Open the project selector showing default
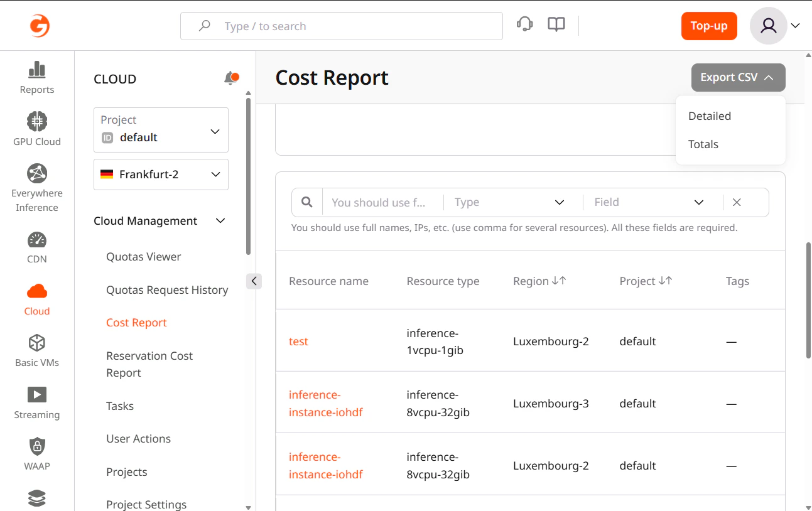The image size is (812, 511). [161, 130]
